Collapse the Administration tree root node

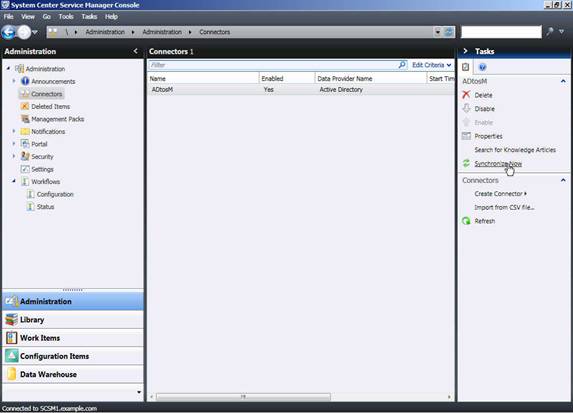tap(8, 68)
